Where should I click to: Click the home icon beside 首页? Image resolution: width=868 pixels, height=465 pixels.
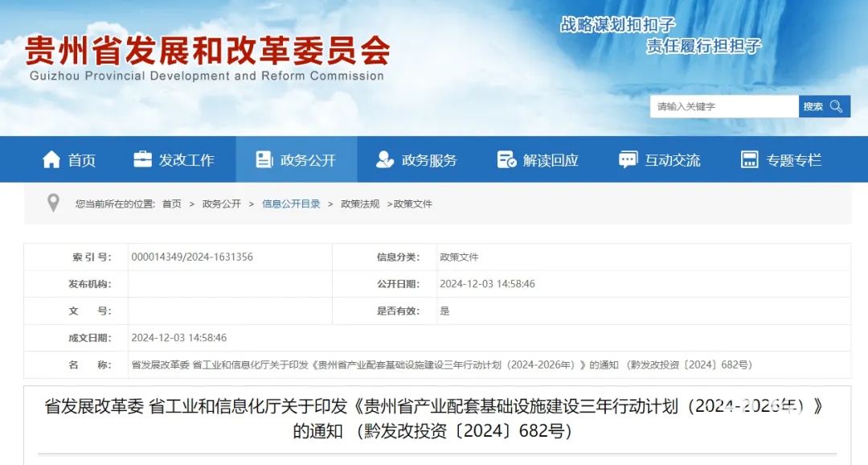pos(51,159)
